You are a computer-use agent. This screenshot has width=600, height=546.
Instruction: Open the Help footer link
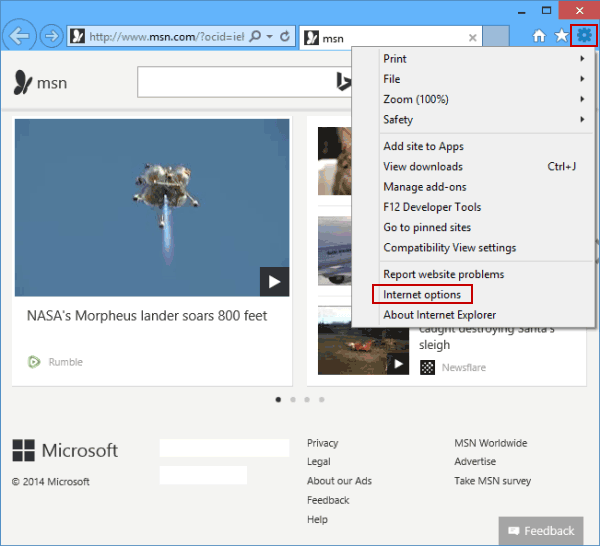(317, 519)
